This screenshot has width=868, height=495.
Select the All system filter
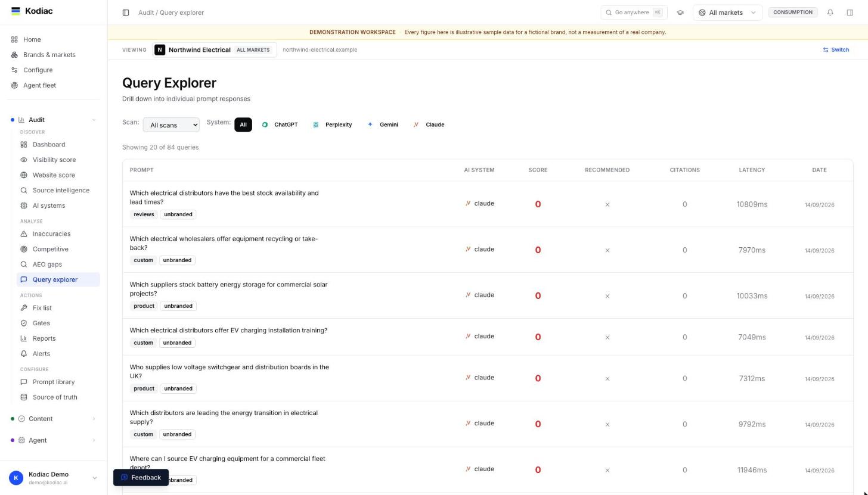pos(243,124)
